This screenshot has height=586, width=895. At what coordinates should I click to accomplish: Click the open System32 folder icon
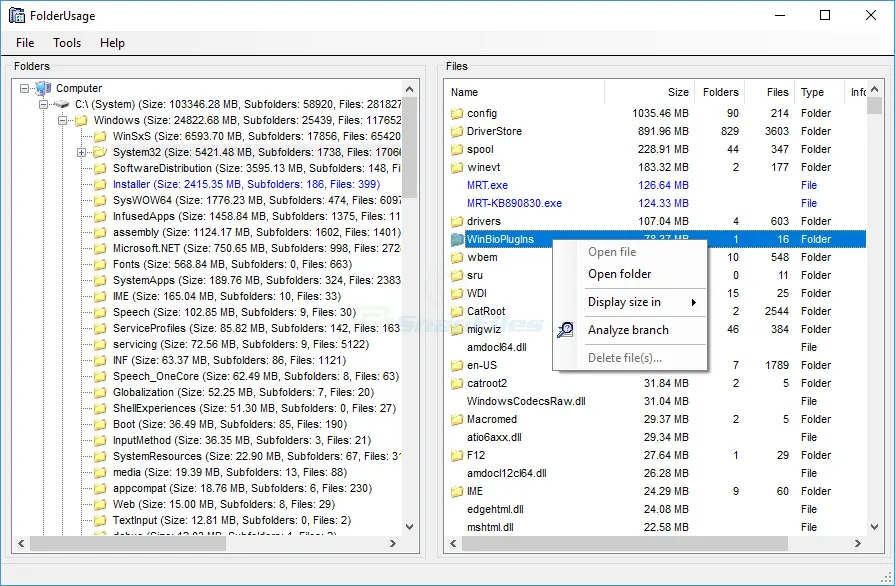click(x=100, y=152)
